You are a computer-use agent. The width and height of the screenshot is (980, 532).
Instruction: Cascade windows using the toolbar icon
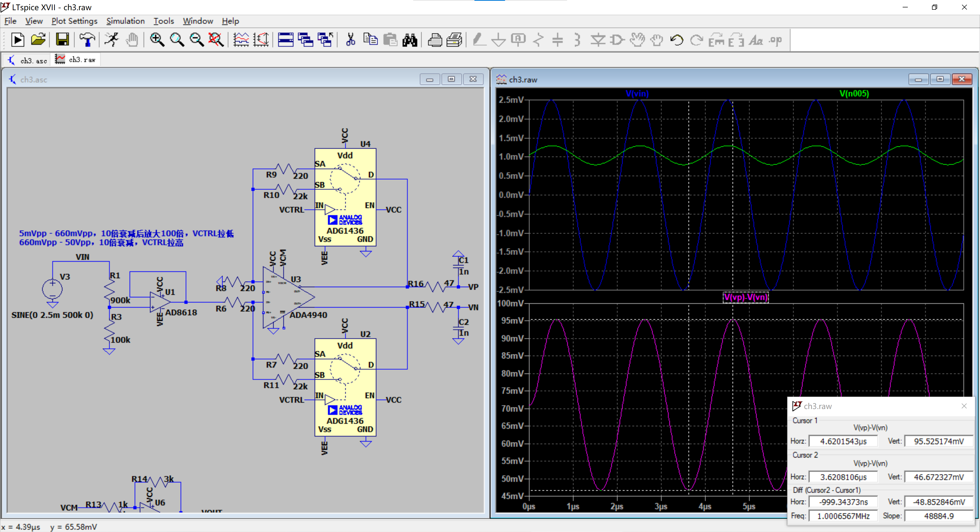coord(305,40)
